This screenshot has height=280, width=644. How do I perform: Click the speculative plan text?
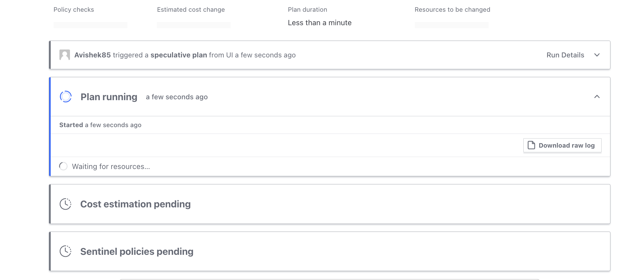pyautogui.click(x=179, y=55)
